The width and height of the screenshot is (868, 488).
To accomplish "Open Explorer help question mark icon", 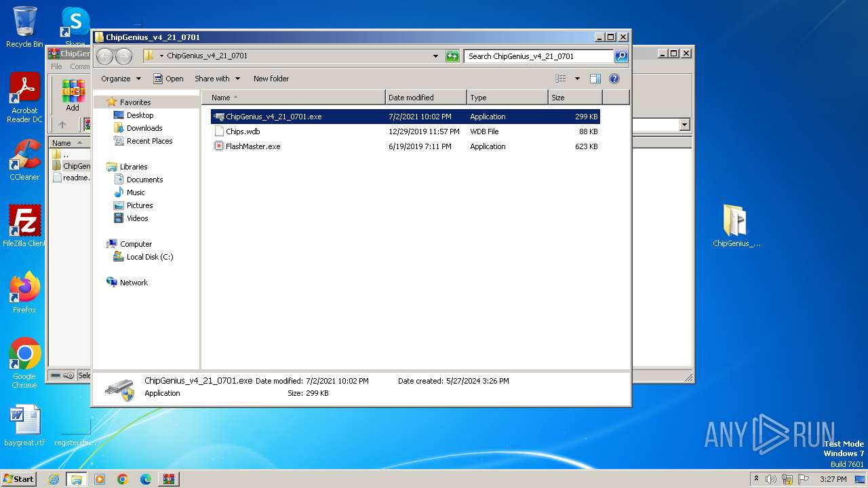I will click(614, 79).
